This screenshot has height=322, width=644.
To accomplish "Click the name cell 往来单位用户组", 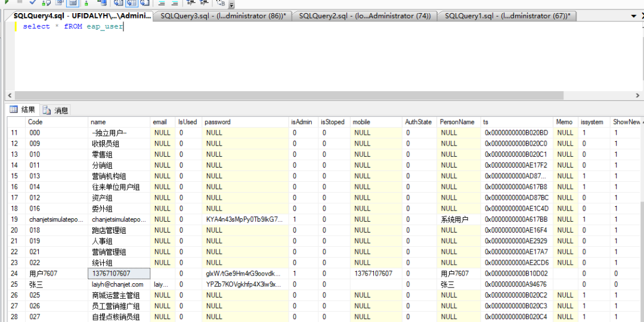I will (119, 187).
